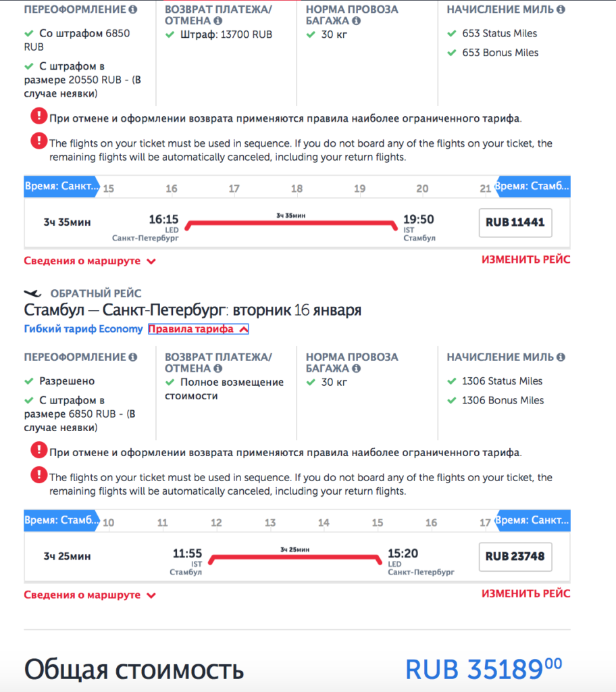The width and height of the screenshot is (616, 692).
Task: Click outbound Время: Санкт... timezone tab
Action: coord(61,187)
